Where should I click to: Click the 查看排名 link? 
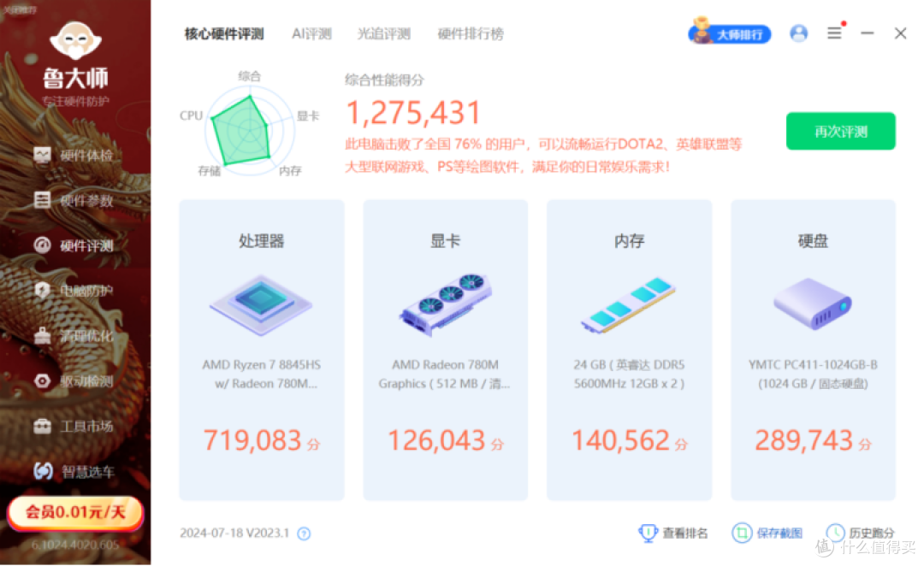pos(684,533)
